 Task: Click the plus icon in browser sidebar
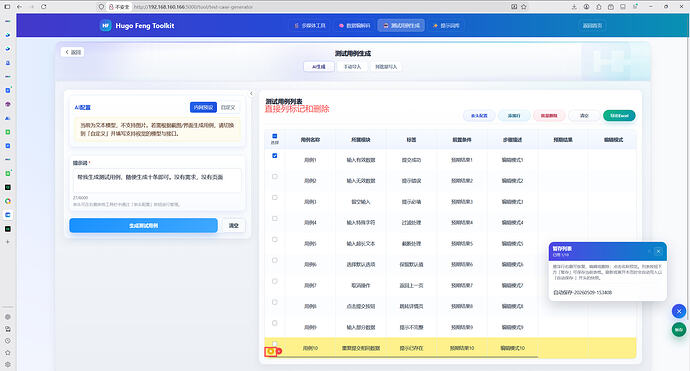click(7, 242)
